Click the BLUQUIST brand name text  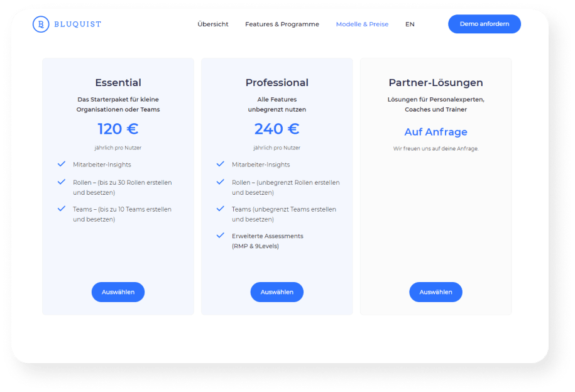pos(78,24)
